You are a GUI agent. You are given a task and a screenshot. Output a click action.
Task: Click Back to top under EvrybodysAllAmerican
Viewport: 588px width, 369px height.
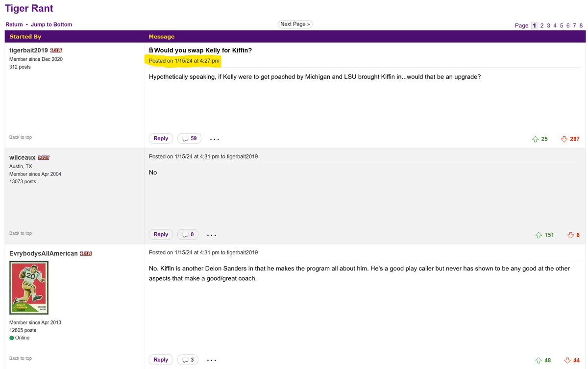click(21, 358)
